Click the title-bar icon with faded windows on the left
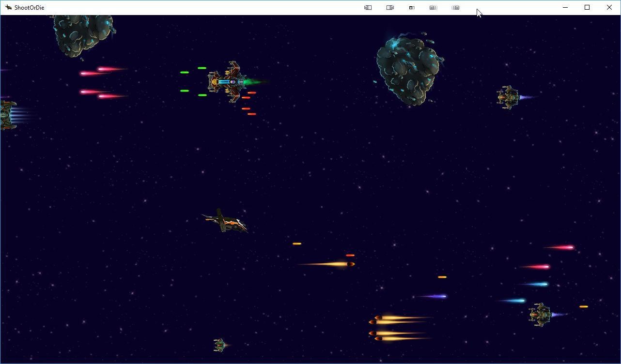 click(455, 8)
